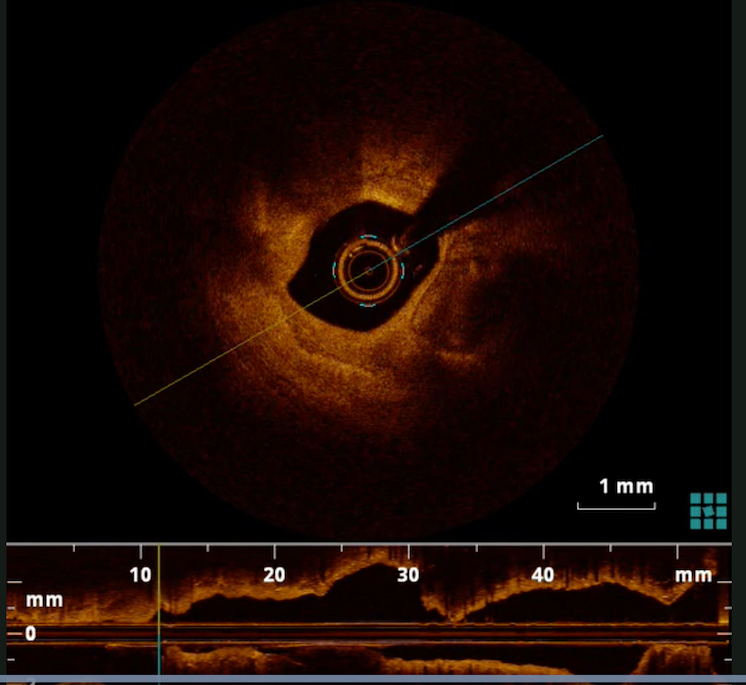This screenshot has width=746, height=685.
Task: Select the yellow cut-plane line end in cross-section
Action: (136, 404)
